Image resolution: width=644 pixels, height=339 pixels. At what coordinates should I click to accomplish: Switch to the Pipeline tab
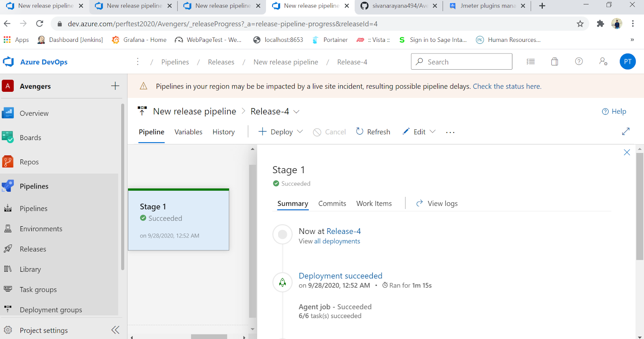pos(151,132)
